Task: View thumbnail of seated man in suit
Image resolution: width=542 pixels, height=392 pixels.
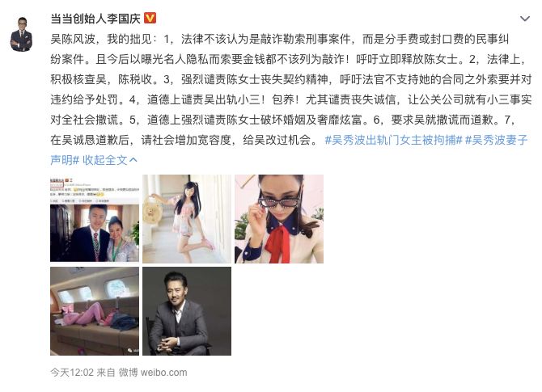Action: point(187,311)
